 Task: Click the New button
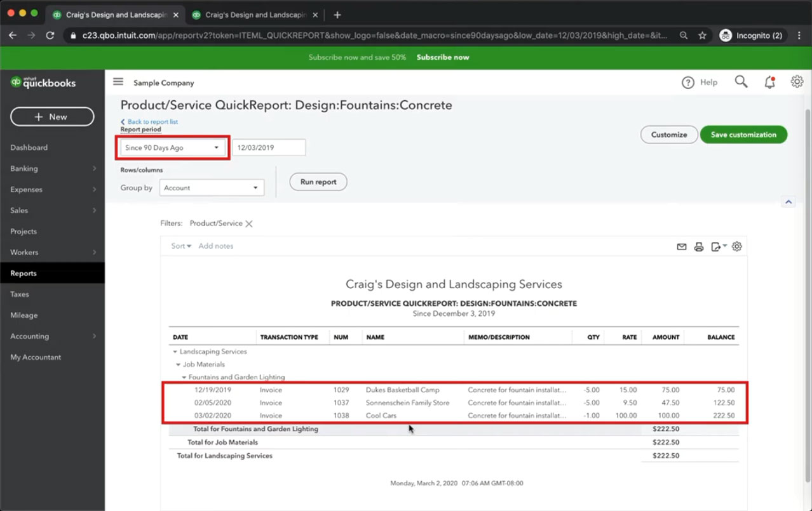(52, 117)
